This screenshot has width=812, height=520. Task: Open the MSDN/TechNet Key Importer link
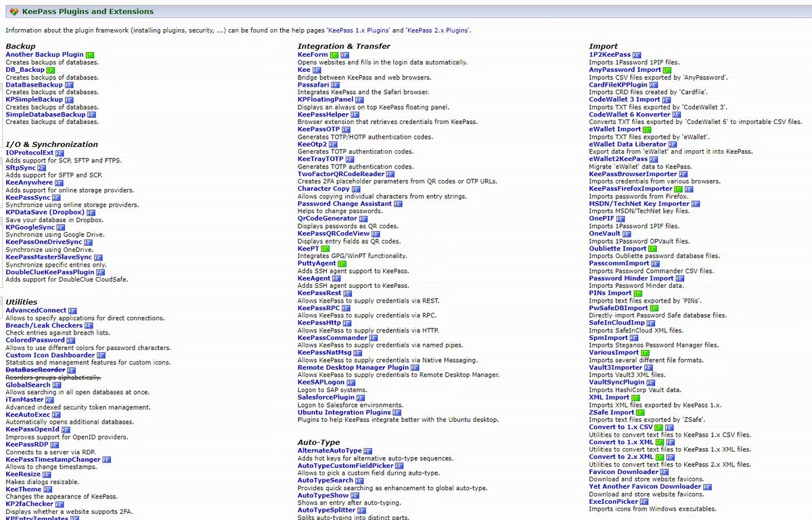[x=639, y=204]
